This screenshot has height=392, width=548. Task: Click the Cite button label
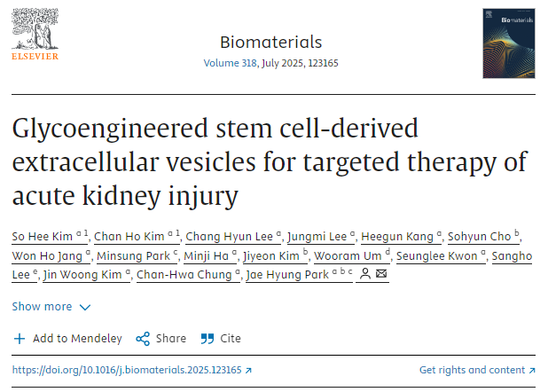pyautogui.click(x=231, y=338)
